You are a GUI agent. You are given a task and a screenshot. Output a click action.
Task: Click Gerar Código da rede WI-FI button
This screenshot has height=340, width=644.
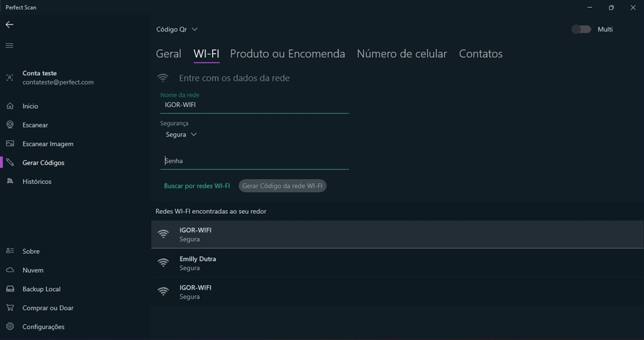pos(282,186)
